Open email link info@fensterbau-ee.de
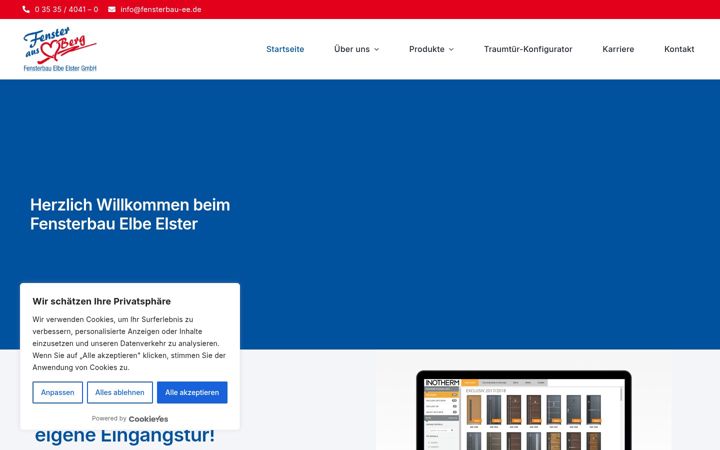This screenshot has width=720, height=450. [161, 9]
